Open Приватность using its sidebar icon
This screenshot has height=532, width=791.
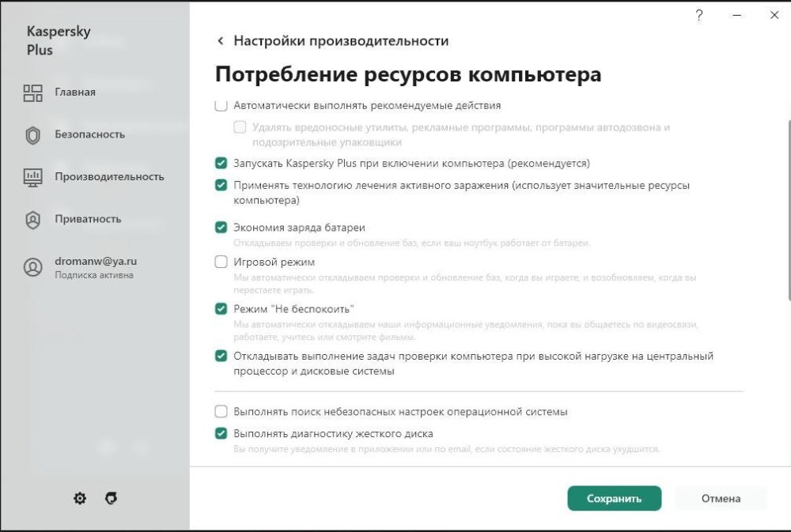point(32,219)
